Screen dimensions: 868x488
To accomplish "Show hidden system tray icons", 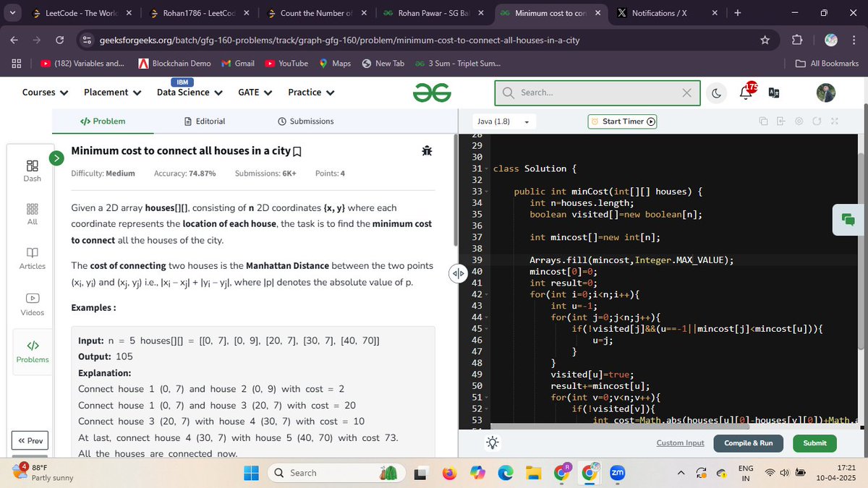I will pyautogui.click(x=681, y=473).
